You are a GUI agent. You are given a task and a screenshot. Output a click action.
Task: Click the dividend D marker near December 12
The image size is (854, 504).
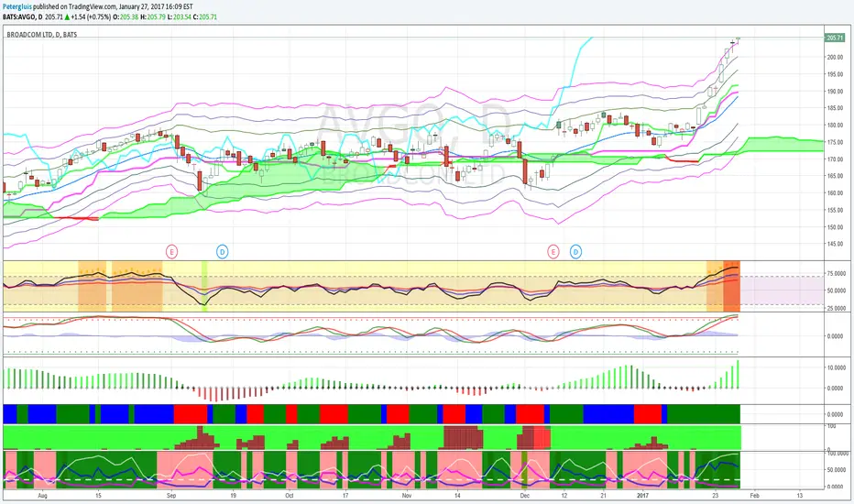pyautogui.click(x=575, y=252)
